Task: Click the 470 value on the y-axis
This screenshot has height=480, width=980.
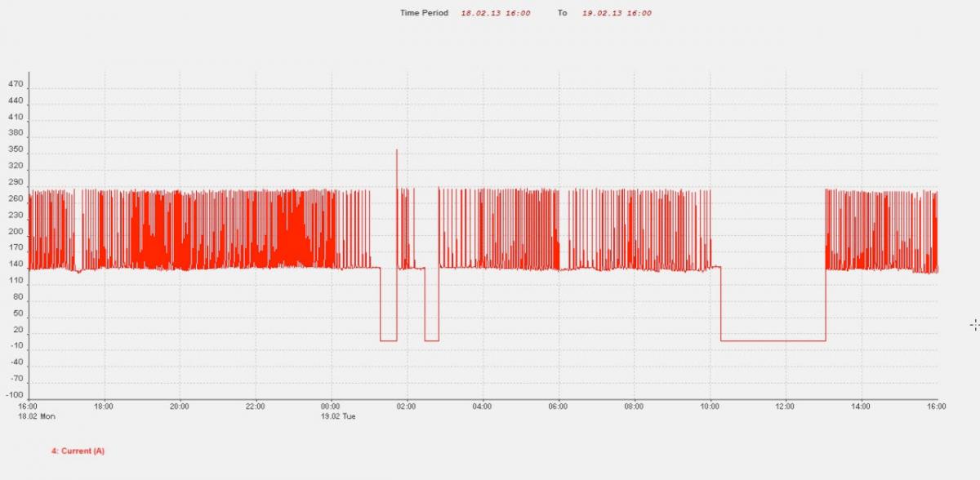Action: pos(15,83)
